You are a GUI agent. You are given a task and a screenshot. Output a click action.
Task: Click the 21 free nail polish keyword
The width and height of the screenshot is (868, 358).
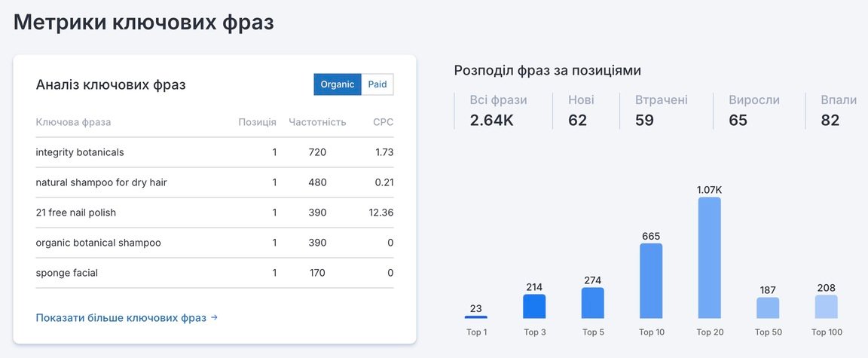[76, 213]
